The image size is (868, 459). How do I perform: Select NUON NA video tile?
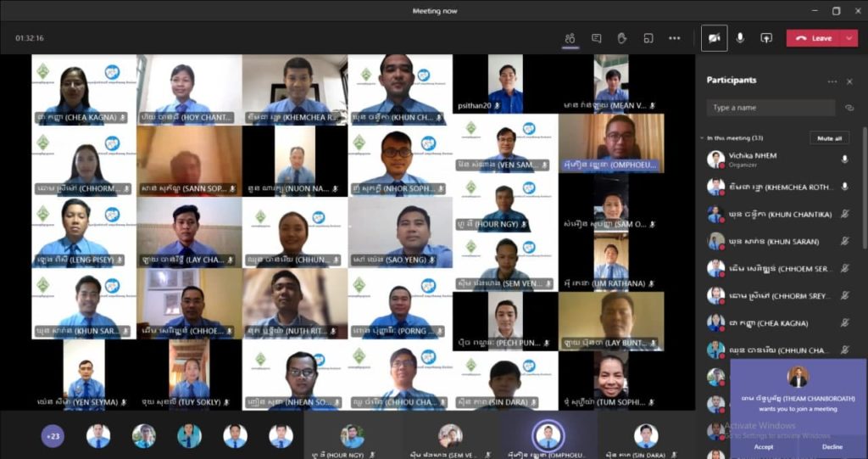coord(294,160)
